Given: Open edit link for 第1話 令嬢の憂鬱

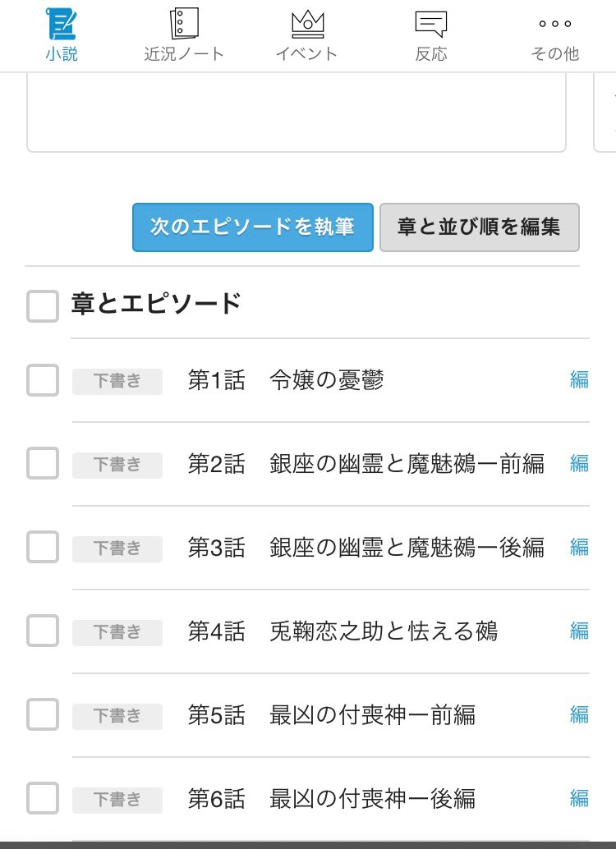Looking at the screenshot, I should click(x=579, y=380).
